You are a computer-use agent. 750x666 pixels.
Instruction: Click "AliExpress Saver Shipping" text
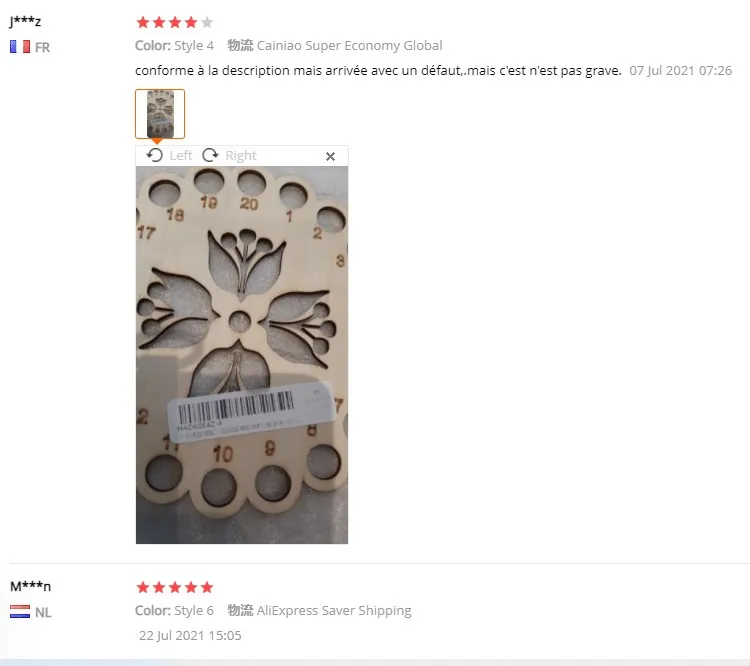334,610
